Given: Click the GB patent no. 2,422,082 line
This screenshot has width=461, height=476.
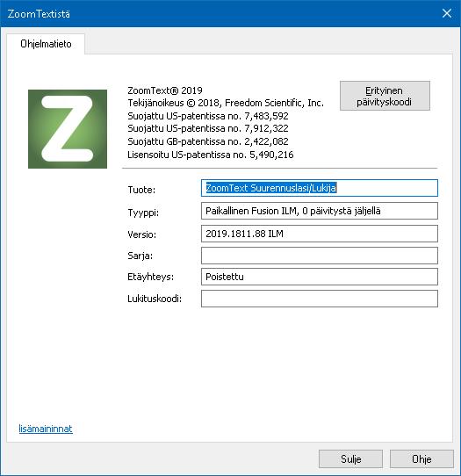Looking at the screenshot, I should click(x=208, y=141).
